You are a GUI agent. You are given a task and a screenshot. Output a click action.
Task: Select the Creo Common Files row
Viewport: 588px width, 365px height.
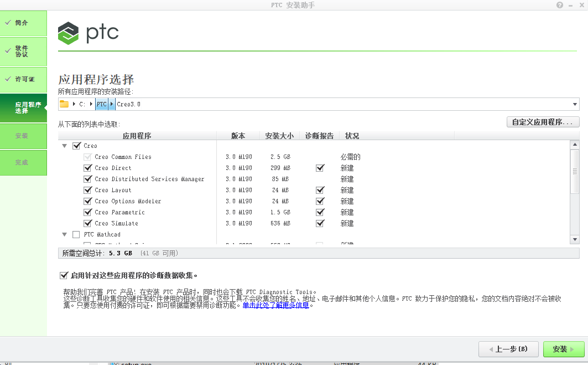point(123,157)
